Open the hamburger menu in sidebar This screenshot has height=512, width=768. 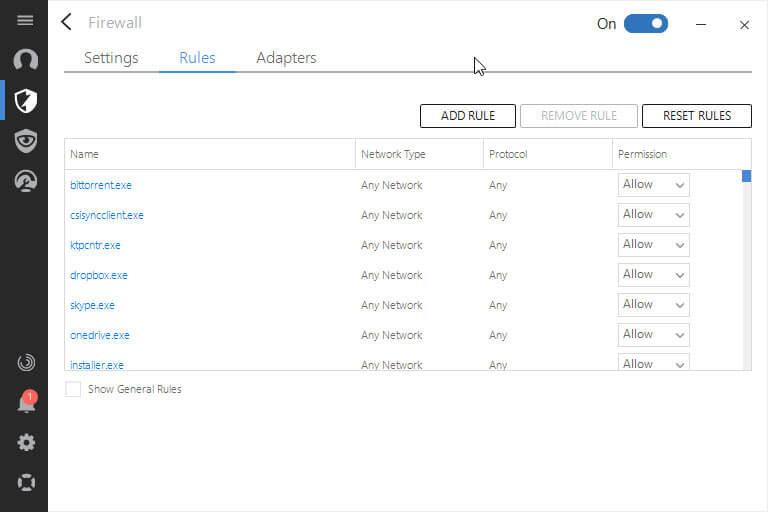(x=25, y=21)
